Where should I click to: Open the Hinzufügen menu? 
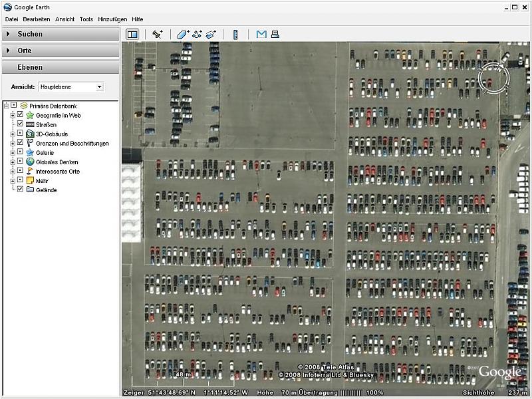click(x=112, y=19)
